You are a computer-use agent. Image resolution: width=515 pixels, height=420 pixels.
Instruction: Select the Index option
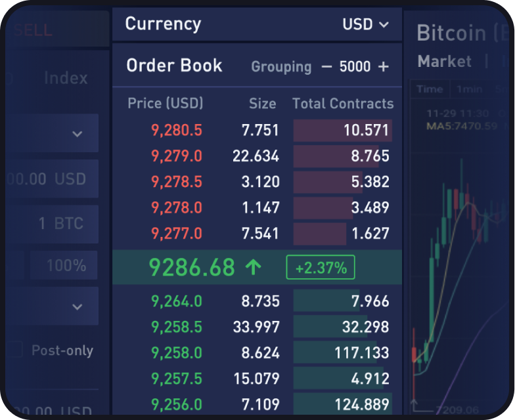coord(66,77)
